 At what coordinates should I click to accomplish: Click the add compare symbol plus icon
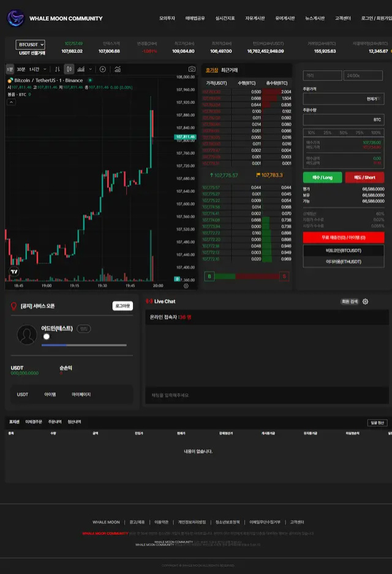coord(103,69)
